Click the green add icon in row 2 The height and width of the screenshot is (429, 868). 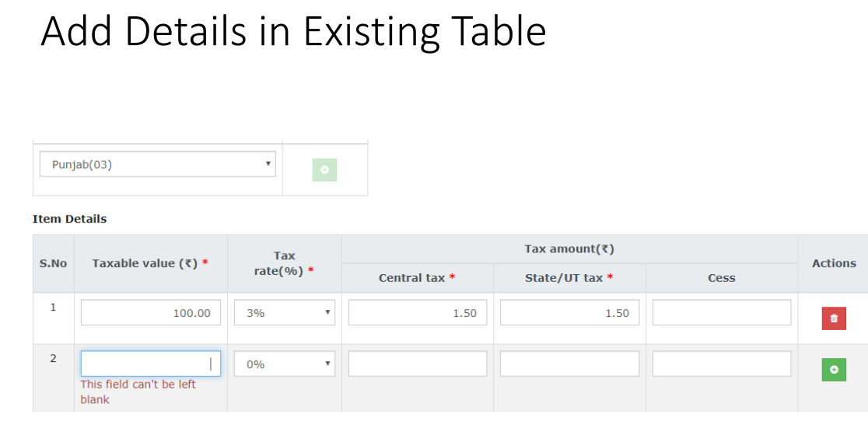pos(834,369)
